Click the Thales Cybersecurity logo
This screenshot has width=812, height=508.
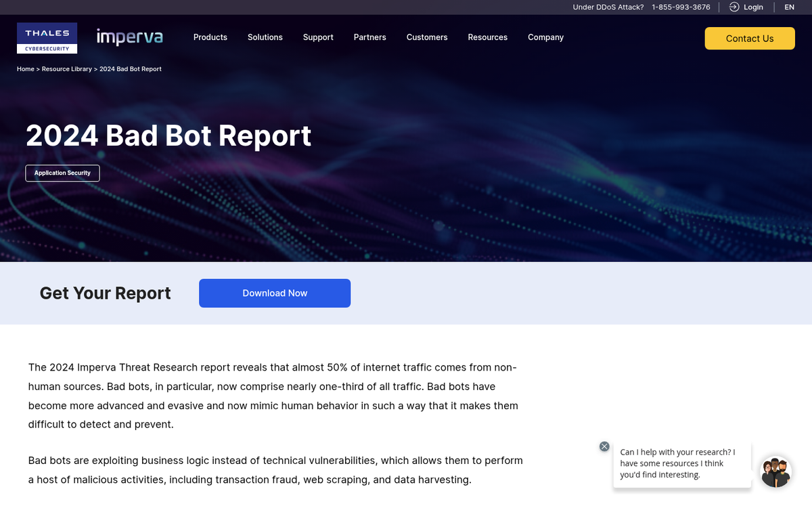(x=47, y=38)
